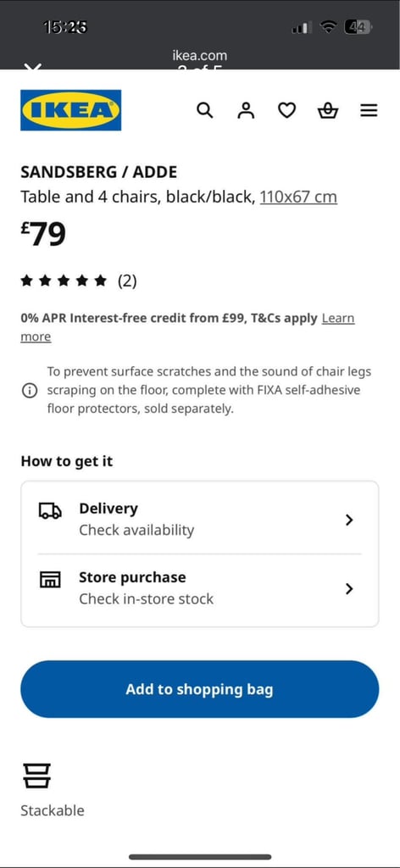
Task: Open the user account profile icon
Action: coord(246,111)
